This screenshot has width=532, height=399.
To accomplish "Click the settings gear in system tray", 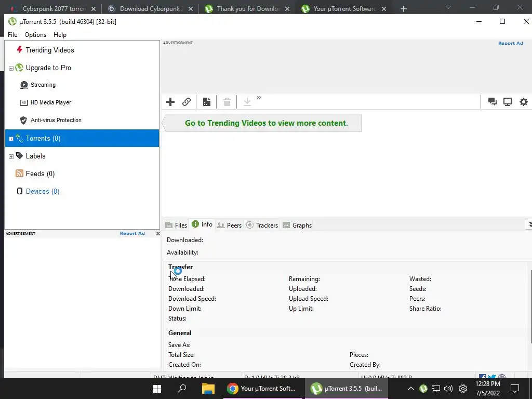I will 463,389.
